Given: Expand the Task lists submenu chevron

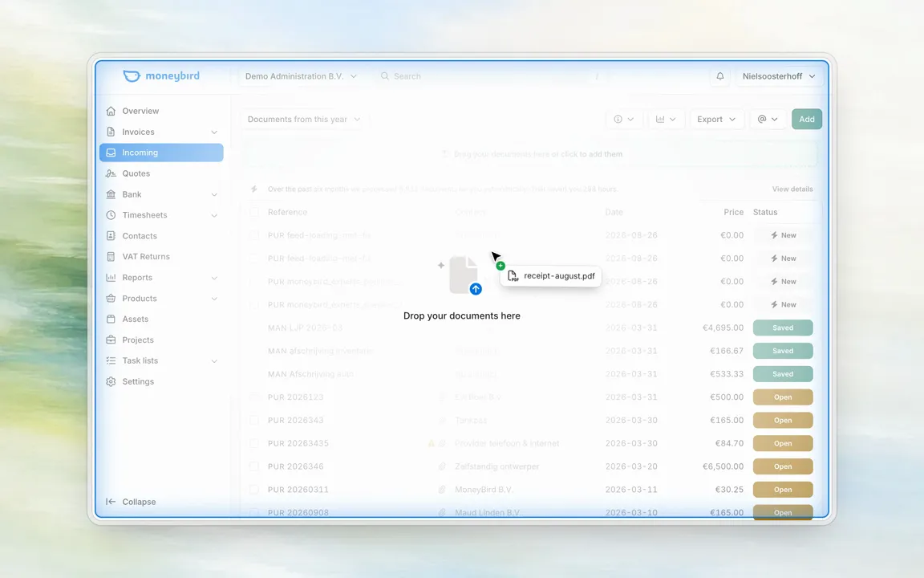Looking at the screenshot, I should point(214,361).
